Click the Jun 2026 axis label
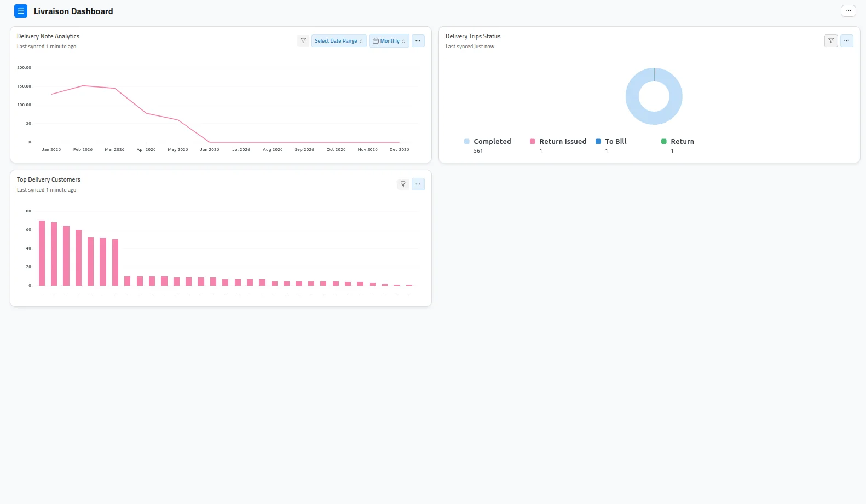Image resolution: width=866 pixels, height=504 pixels. (210, 149)
